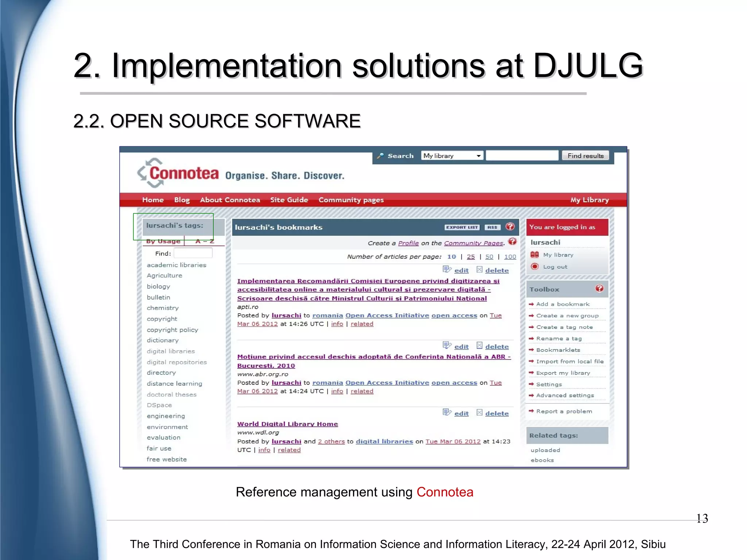
Task: Open Implementarea Recomandării Comisiei Europene bookmark title
Action: [368, 289]
